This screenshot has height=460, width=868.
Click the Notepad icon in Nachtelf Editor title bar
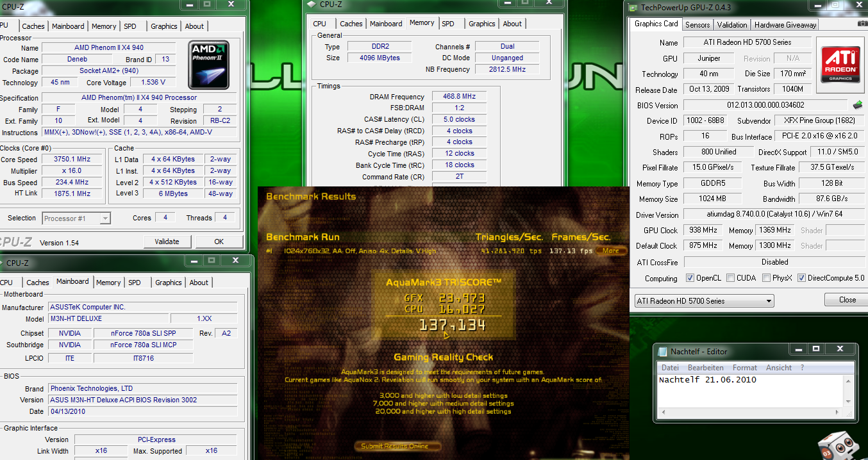pos(662,351)
